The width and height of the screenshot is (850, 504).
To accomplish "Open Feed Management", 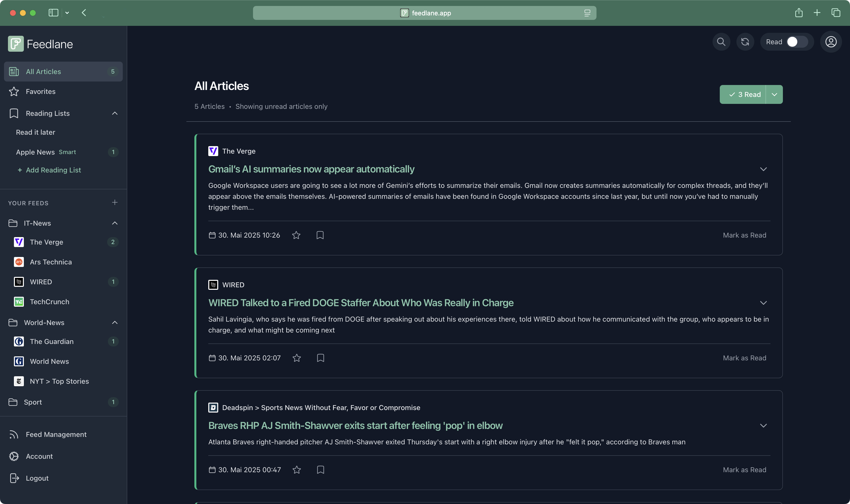I will (63, 434).
